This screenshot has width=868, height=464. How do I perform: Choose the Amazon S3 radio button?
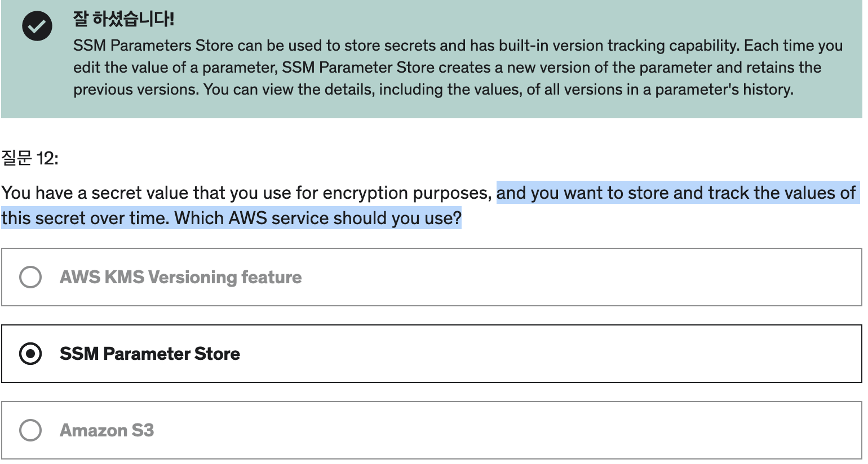[x=30, y=430]
